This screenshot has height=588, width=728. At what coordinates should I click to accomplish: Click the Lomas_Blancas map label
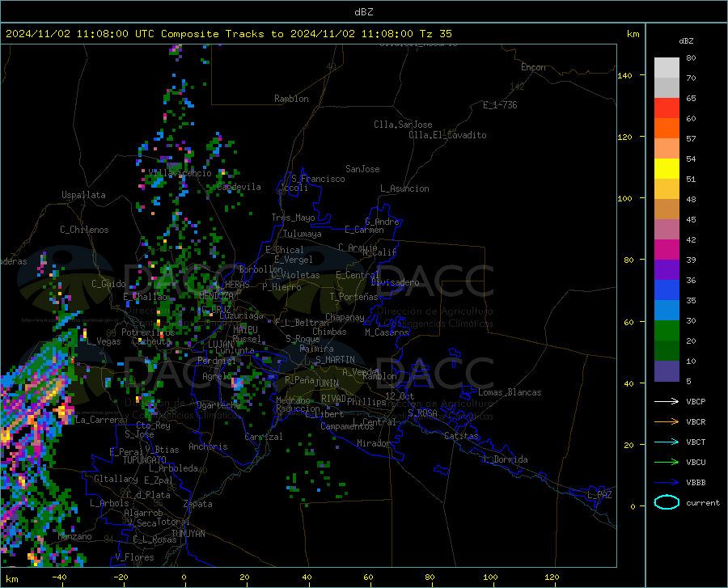510,392
